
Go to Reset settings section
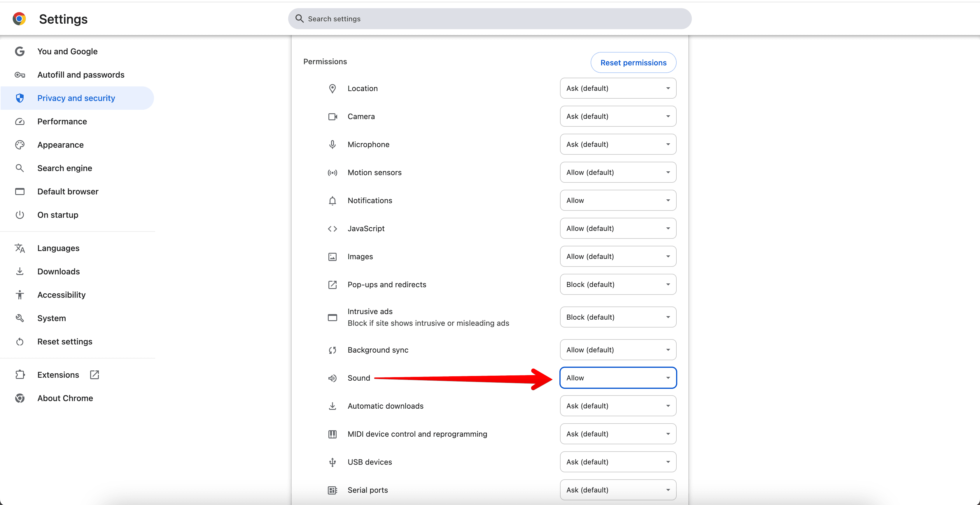(x=77, y=342)
